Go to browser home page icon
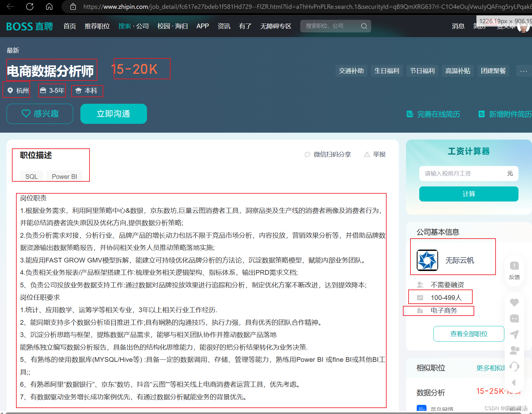This screenshot has width=532, height=414. (49, 7)
